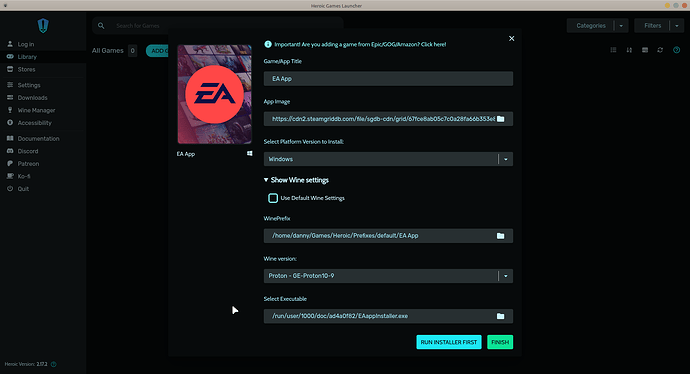The width and height of the screenshot is (690, 374).
Task: Browse for App Image file via folder icon
Action: point(500,119)
